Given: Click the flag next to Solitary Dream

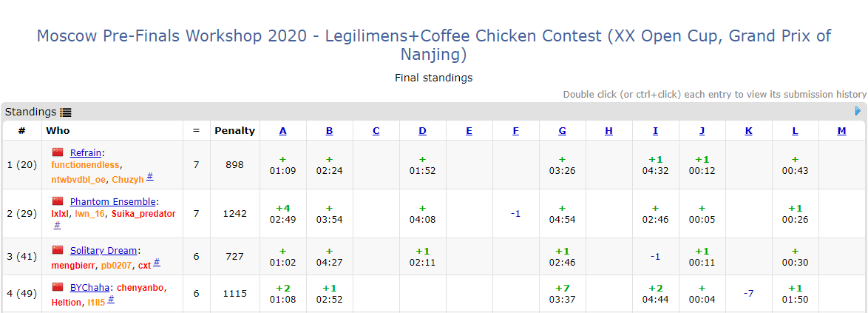Looking at the screenshot, I should (x=58, y=250).
